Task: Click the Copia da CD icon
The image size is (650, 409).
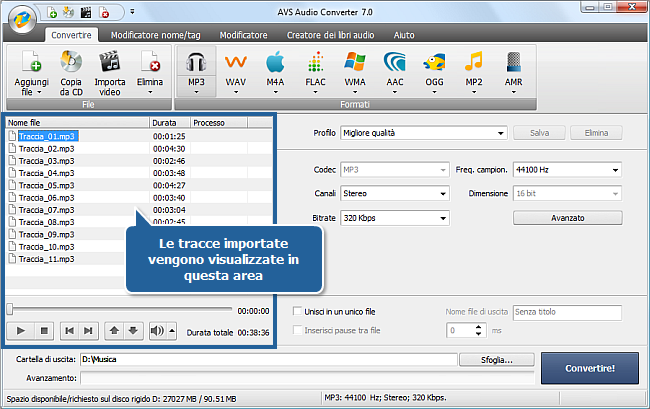Action: point(71,62)
